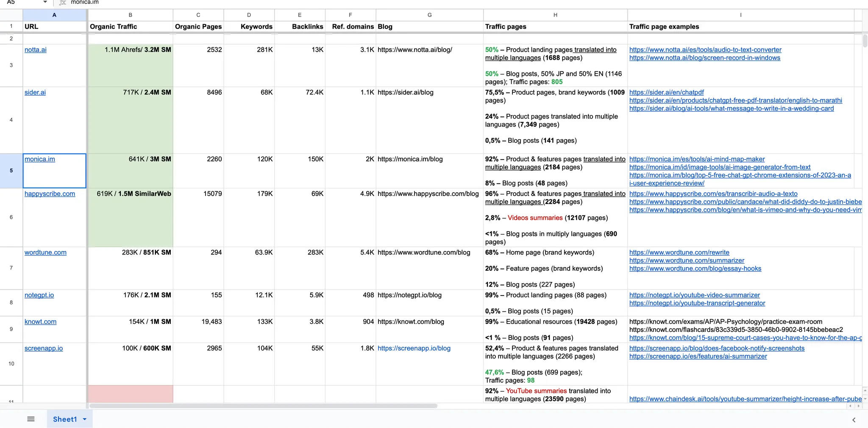Open knowt supreme-court-cases blog link

pos(746,338)
